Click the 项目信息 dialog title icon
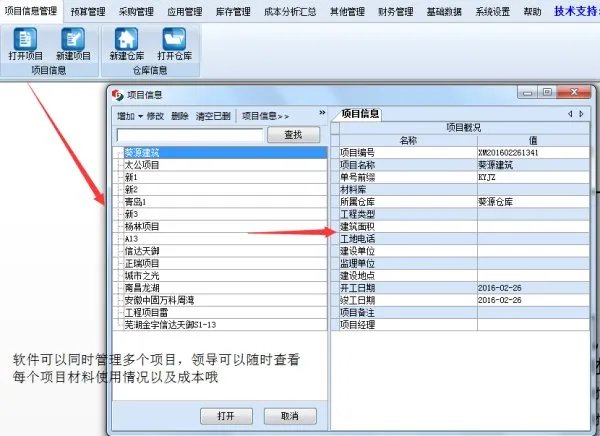 point(118,95)
